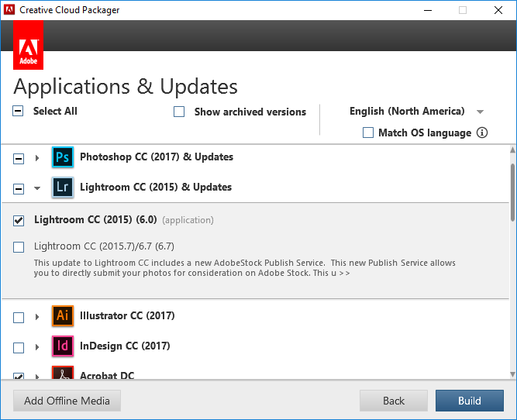Open the English (North America) language dropdown
Image resolution: width=517 pixels, height=420 pixels.
pos(480,112)
